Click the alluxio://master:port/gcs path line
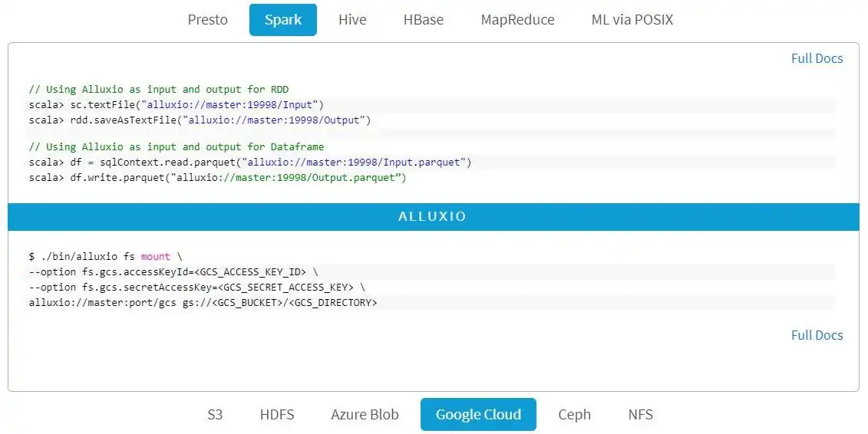This screenshot has width=868, height=434. [203, 303]
